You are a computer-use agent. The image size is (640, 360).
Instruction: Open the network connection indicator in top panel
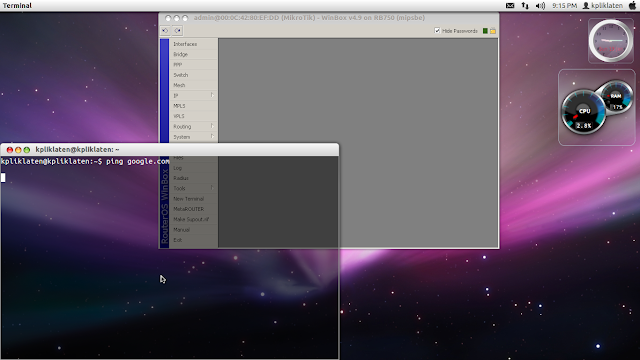pyautogui.click(x=525, y=5)
